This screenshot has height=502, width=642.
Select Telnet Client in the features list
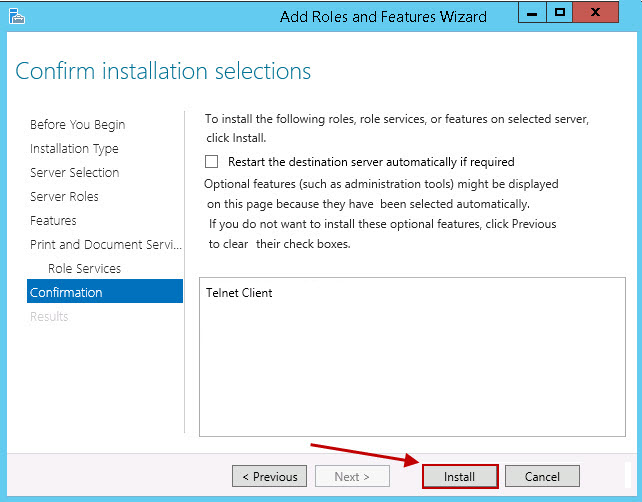239,293
